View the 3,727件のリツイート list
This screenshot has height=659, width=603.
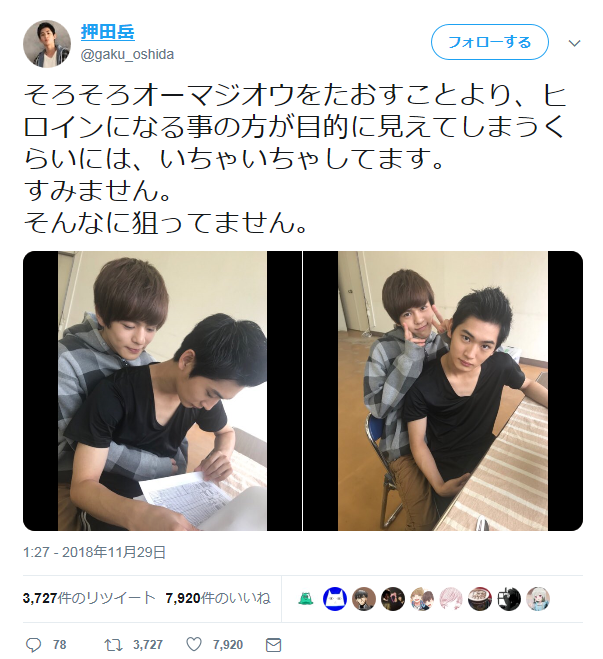point(89,598)
